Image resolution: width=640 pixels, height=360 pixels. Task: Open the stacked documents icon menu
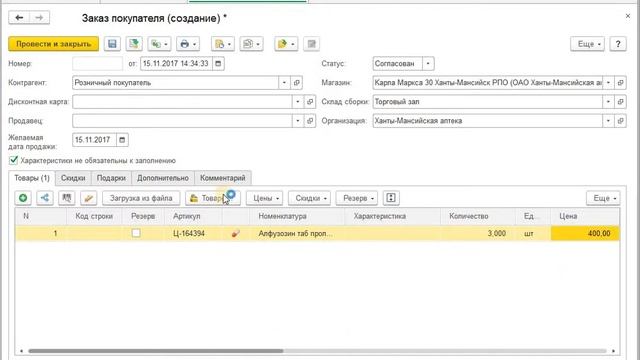coord(251,44)
